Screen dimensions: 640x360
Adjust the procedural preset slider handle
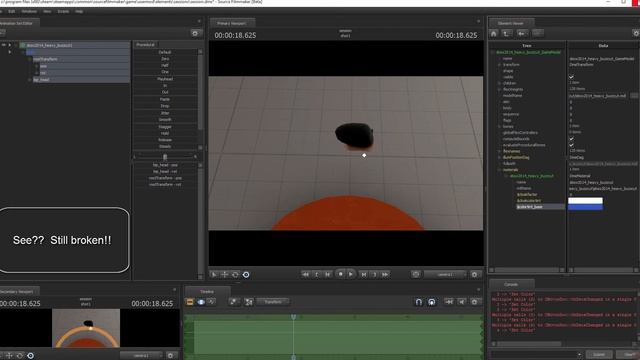pyautogui.click(x=165, y=157)
